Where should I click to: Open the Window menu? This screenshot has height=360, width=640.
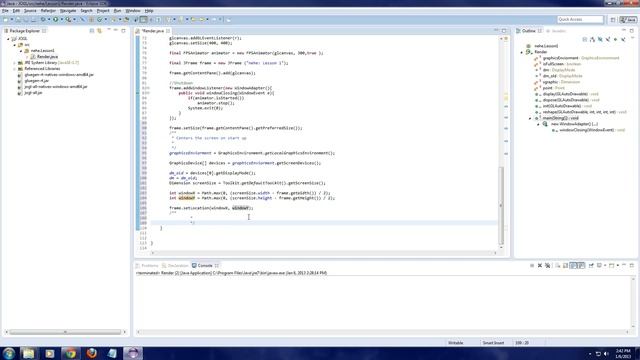pyautogui.click(x=133, y=11)
